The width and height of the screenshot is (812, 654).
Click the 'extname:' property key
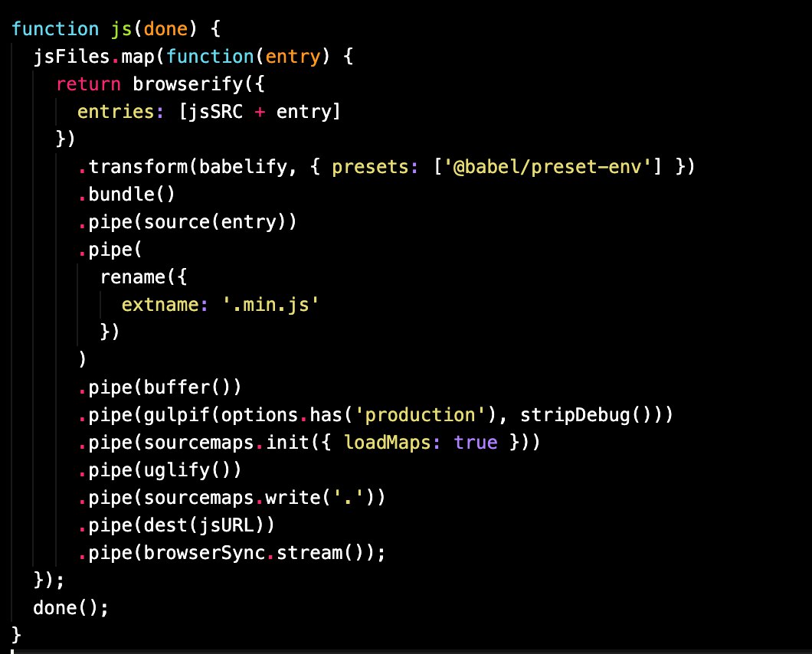(165, 305)
